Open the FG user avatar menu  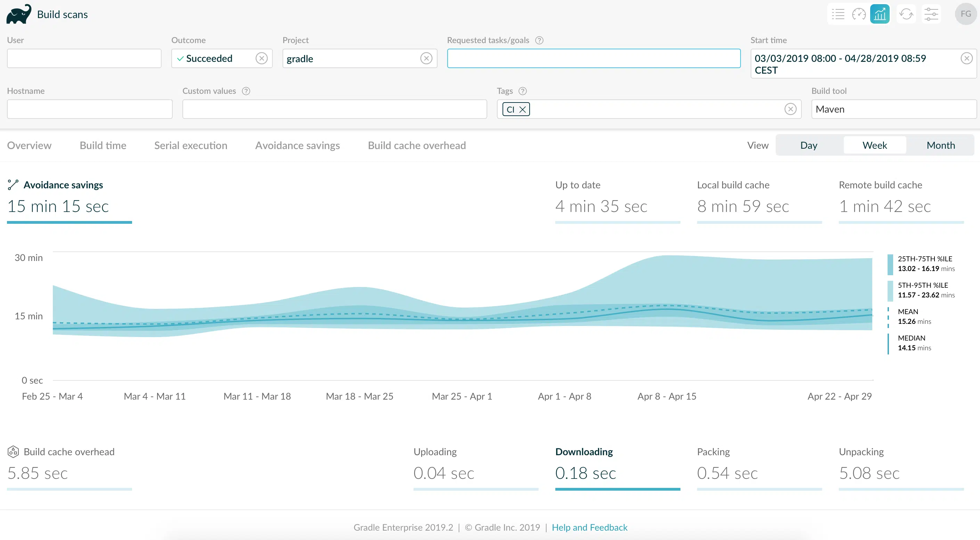[x=965, y=15]
